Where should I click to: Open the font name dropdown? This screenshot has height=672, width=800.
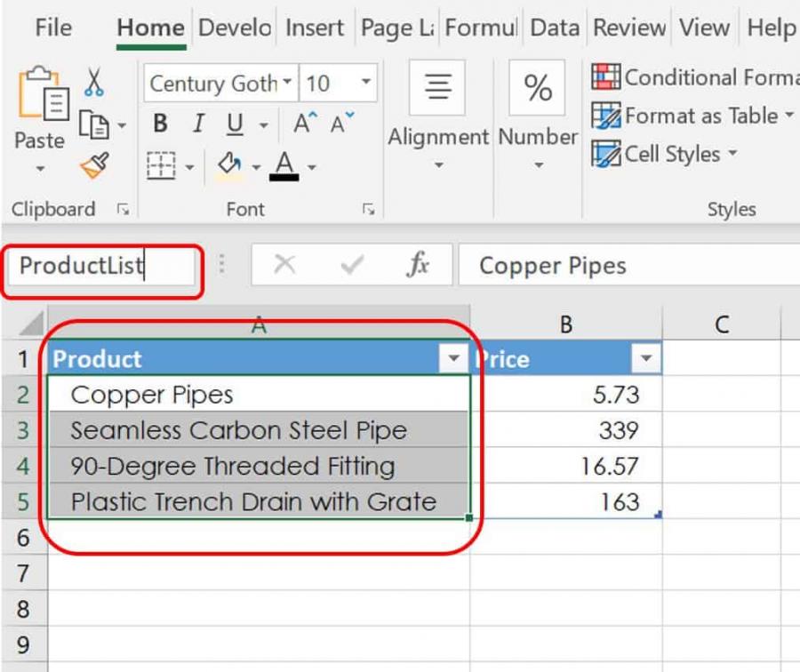point(284,84)
